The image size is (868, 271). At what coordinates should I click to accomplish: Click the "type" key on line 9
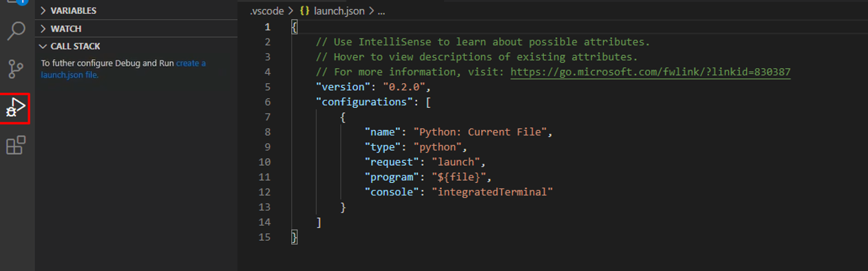pos(383,147)
